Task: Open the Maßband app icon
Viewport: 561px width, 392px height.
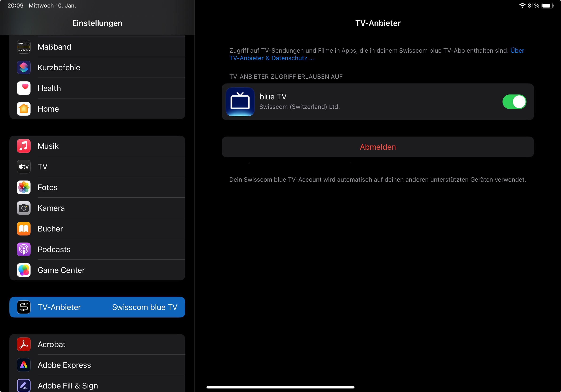Action: click(x=24, y=47)
